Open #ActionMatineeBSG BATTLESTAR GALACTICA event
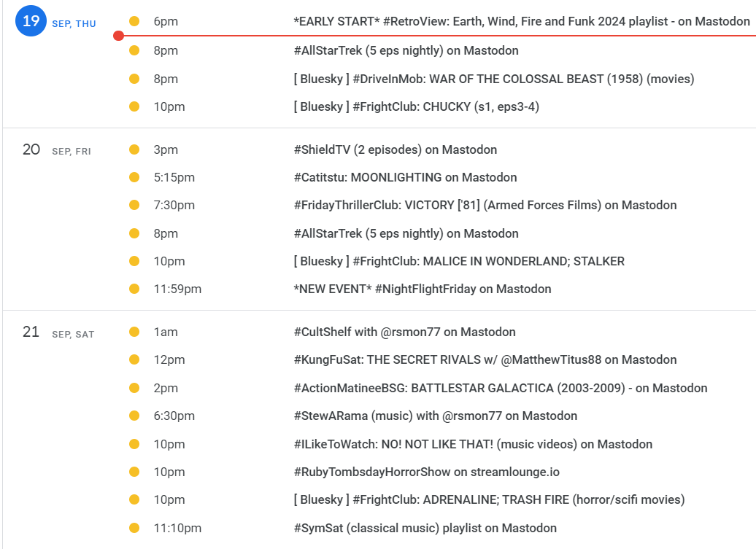 (501, 388)
